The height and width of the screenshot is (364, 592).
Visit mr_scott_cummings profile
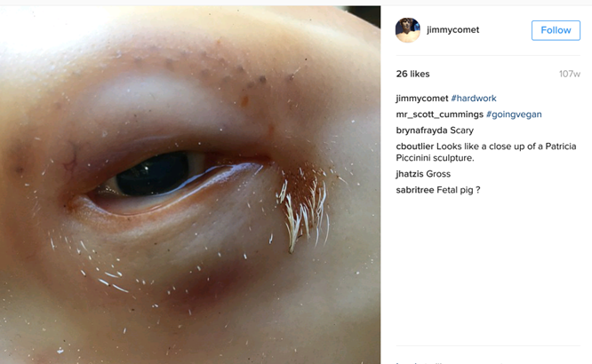coord(439,115)
